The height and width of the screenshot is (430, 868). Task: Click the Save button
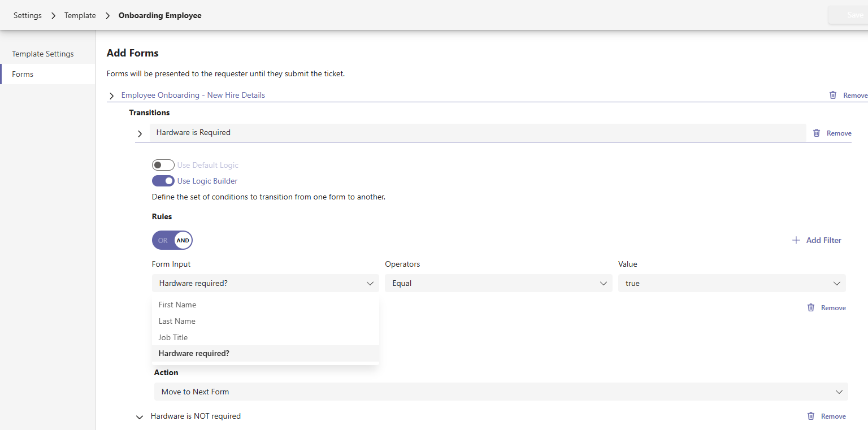854,15
